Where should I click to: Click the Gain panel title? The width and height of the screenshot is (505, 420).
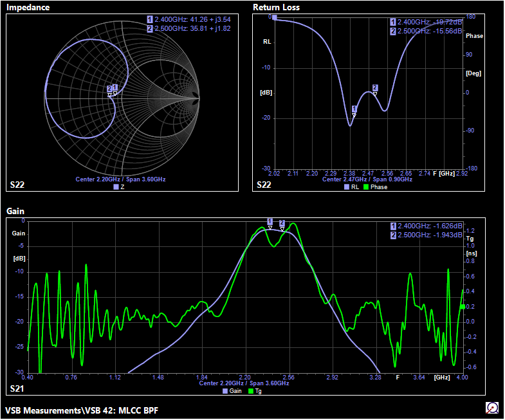pyautogui.click(x=15, y=211)
